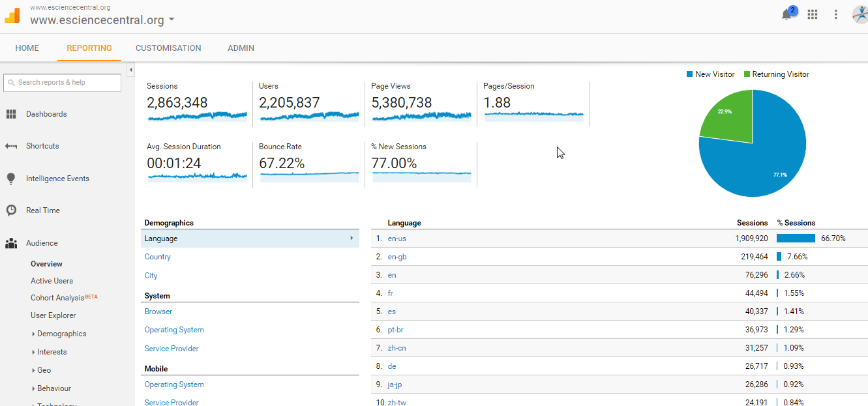Open the en-us language link
868x406 pixels.
tap(397, 238)
